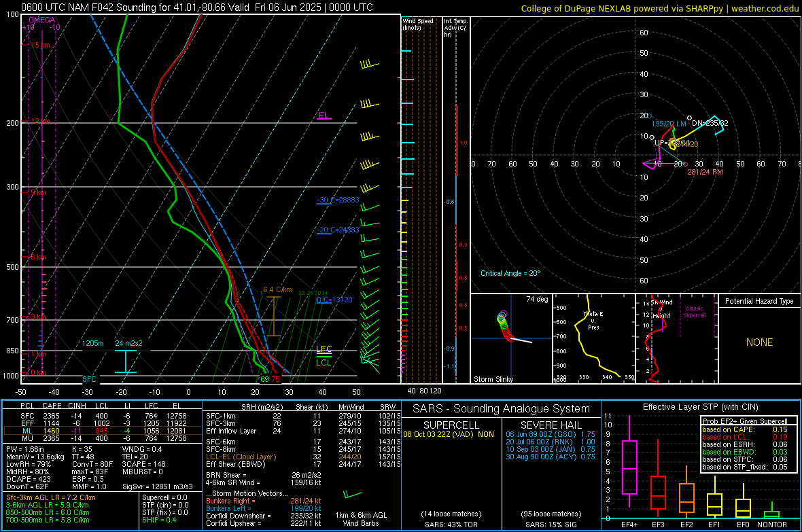Click the '0 C=13120'' freezing level label

[x=335, y=300]
